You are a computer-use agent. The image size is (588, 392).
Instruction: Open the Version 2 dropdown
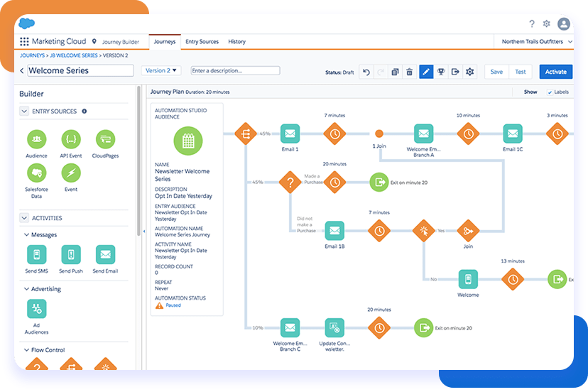point(161,70)
